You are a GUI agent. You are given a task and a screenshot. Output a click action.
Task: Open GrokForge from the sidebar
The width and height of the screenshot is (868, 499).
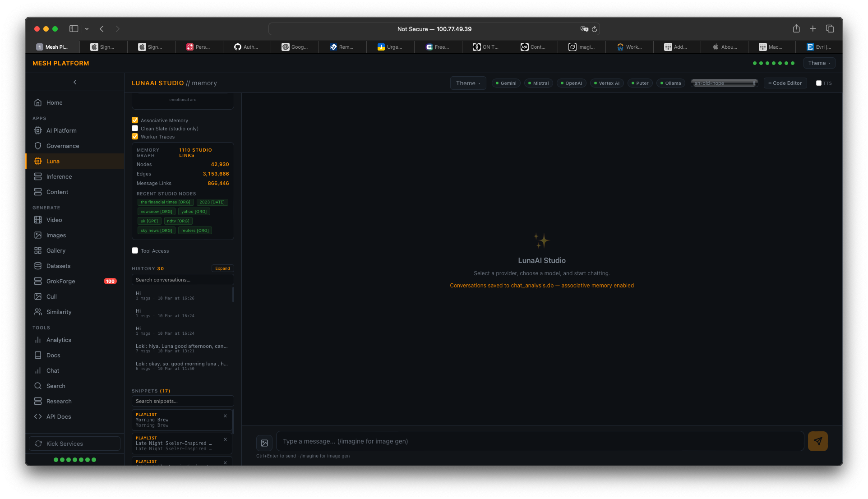60,281
